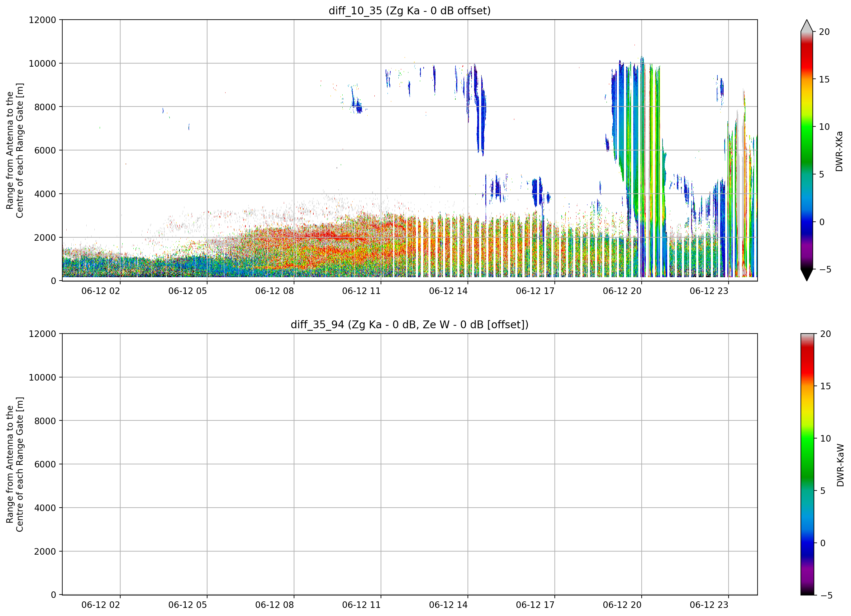
Task: Click the top plot y-axis range label
Action: [15, 150]
